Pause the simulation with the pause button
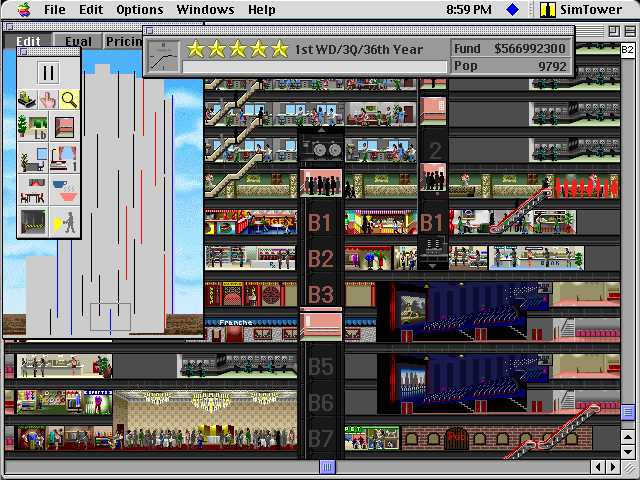 (x=48, y=73)
